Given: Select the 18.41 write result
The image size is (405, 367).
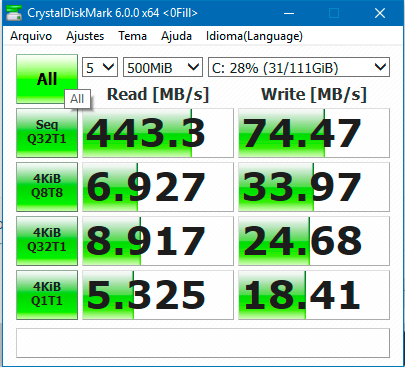Looking at the screenshot, I should (314, 295).
